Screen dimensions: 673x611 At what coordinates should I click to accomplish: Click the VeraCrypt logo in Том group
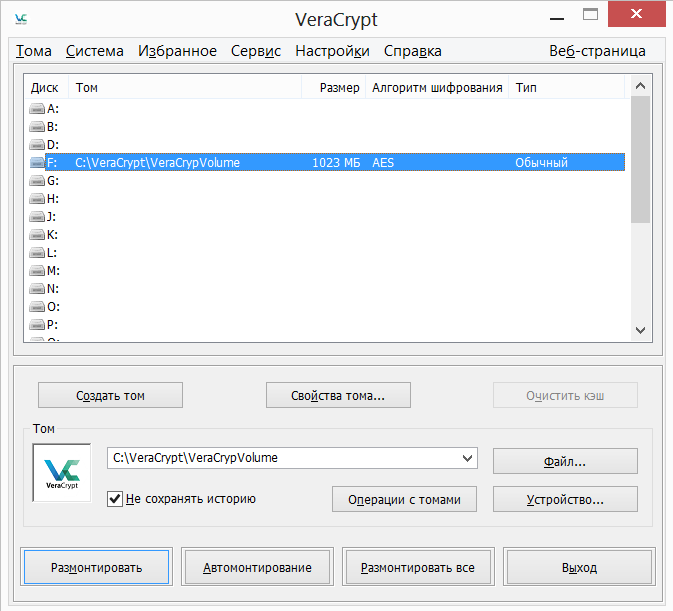tap(62, 472)
